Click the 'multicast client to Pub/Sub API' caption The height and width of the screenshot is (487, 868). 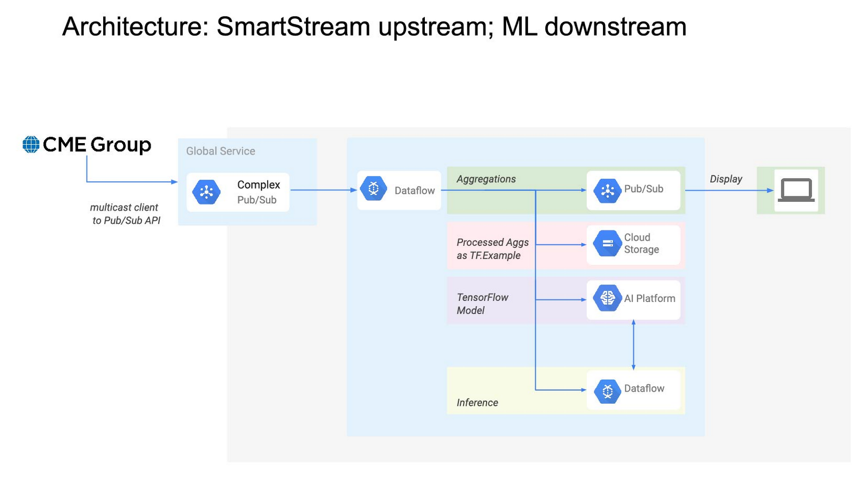click(125, 214)
